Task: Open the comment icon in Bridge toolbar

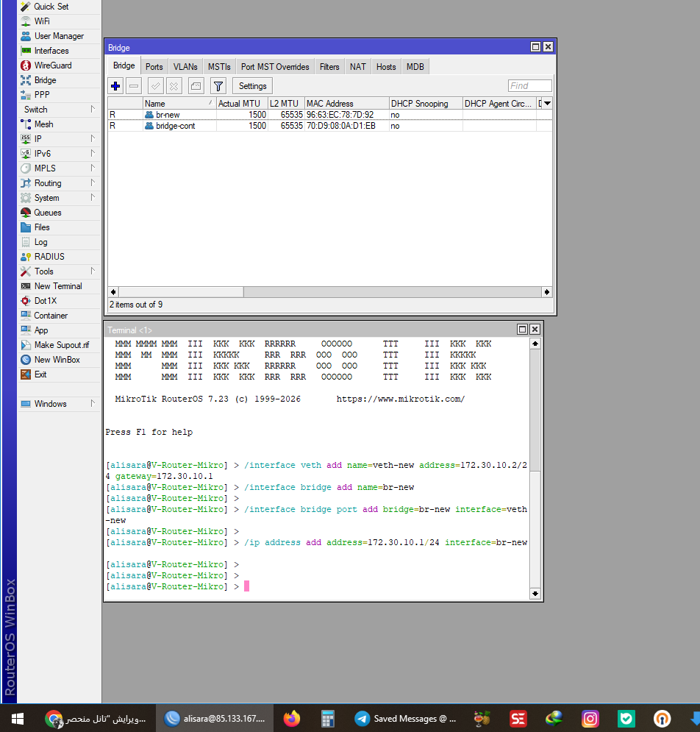Action: [x=196, y=86]
